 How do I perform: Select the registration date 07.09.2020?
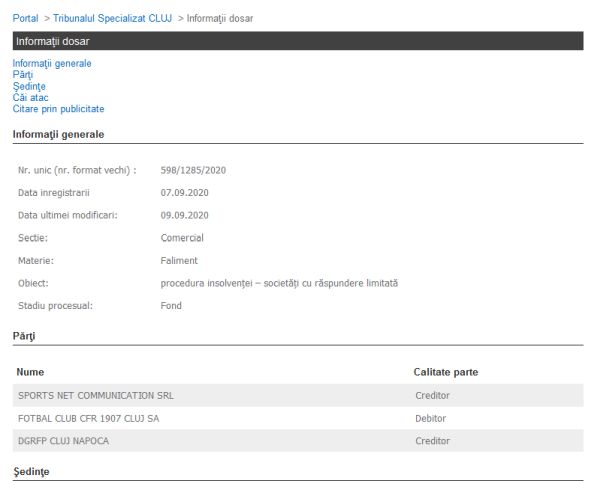click(x=184, y=193)
